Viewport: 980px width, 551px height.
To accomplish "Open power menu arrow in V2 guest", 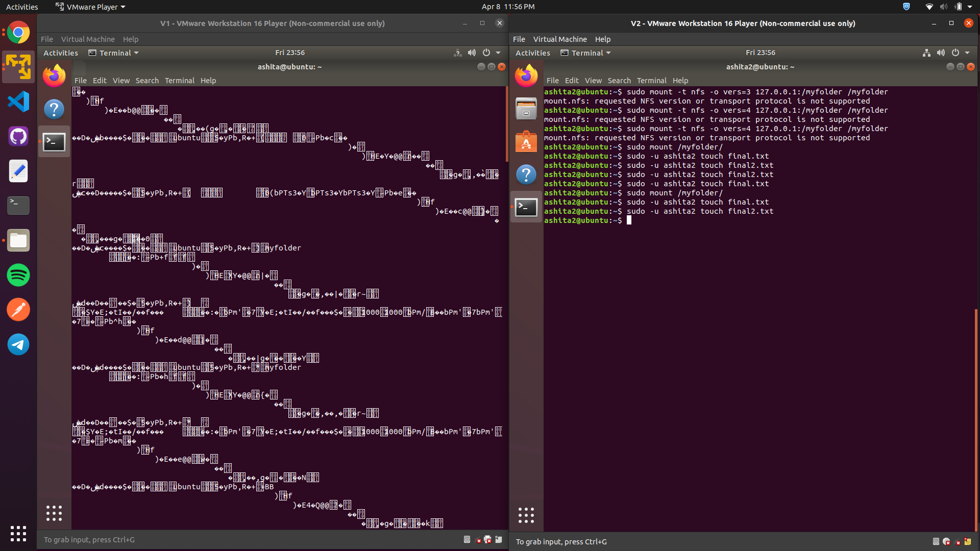I will [967, 53].
